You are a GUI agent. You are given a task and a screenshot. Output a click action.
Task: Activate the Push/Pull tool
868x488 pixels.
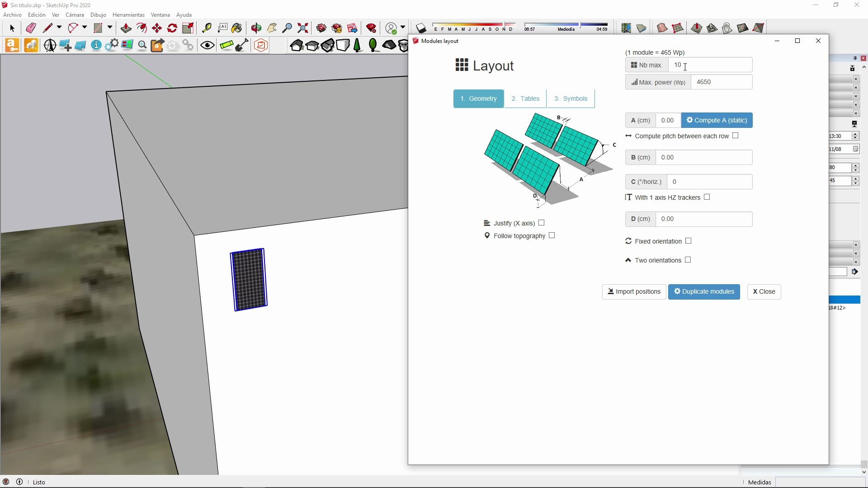point(126,28)
